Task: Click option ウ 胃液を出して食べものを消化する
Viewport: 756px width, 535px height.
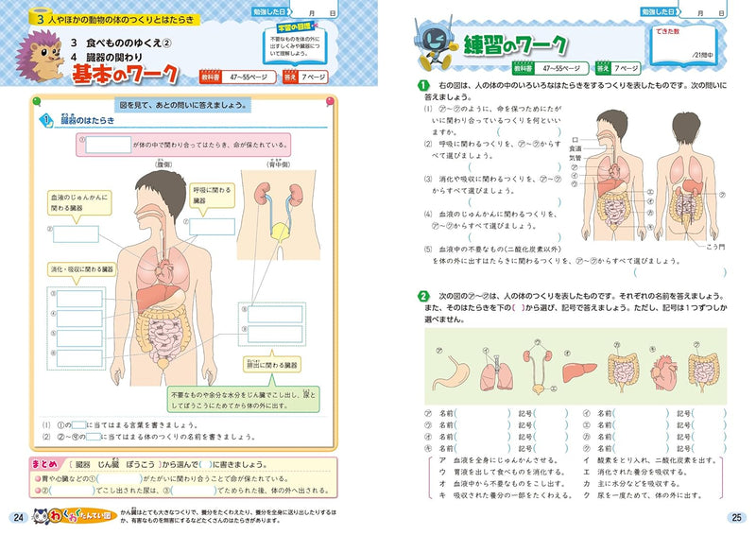Action: click(502, 472)
